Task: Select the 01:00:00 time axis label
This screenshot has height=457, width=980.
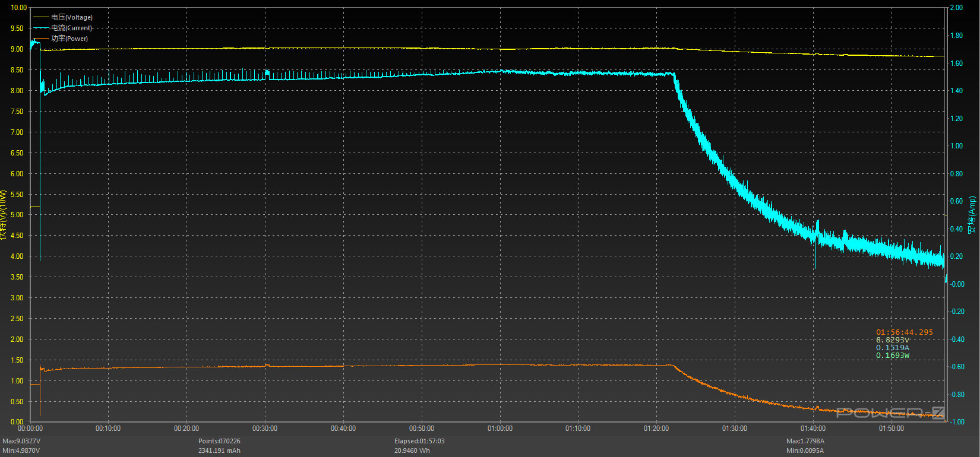Action: pos(500,429)
